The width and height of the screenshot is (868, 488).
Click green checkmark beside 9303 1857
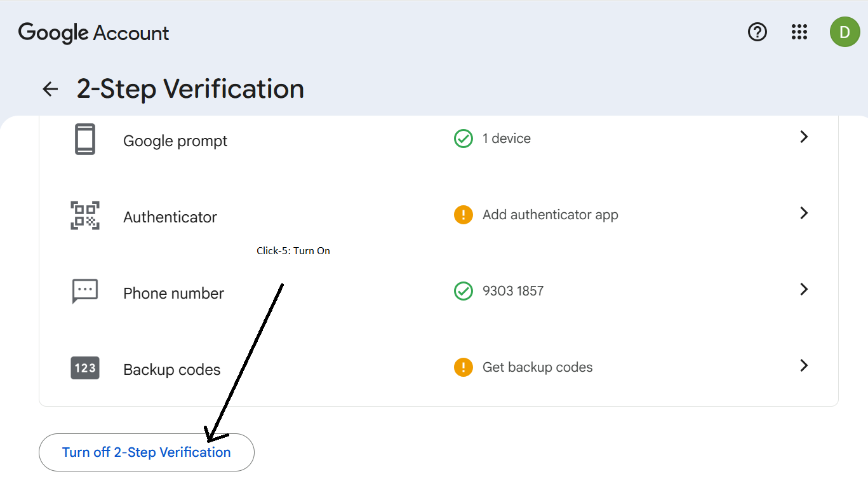[x=464, y=291]
